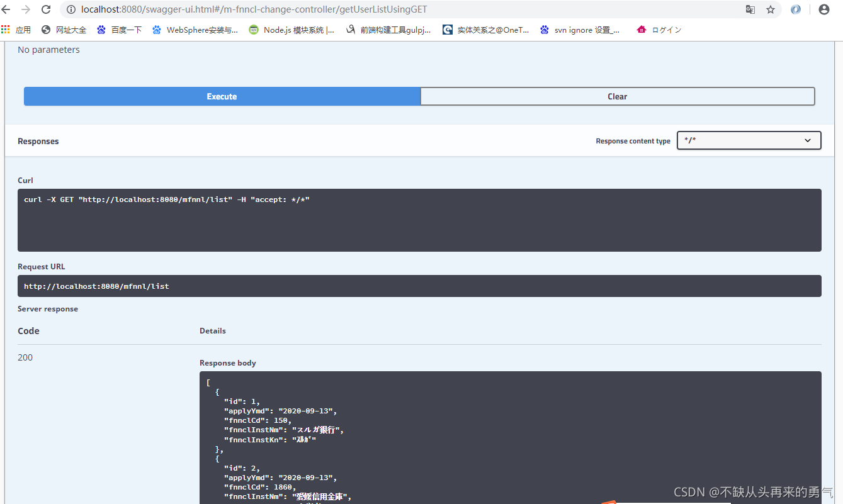Image resolution: width=843 pixels, height=504 pixels.
Task: Open the apps grid bookmark icon
Action: (6, 30)
